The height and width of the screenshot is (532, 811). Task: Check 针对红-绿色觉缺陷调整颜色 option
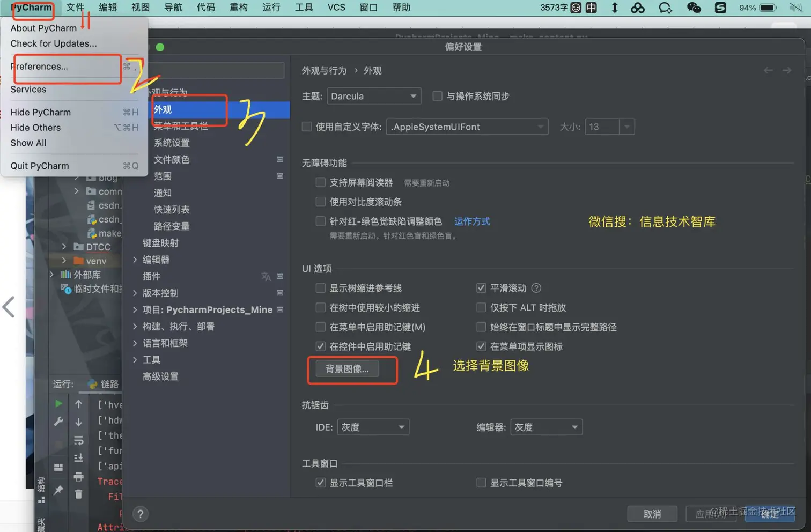321,221
